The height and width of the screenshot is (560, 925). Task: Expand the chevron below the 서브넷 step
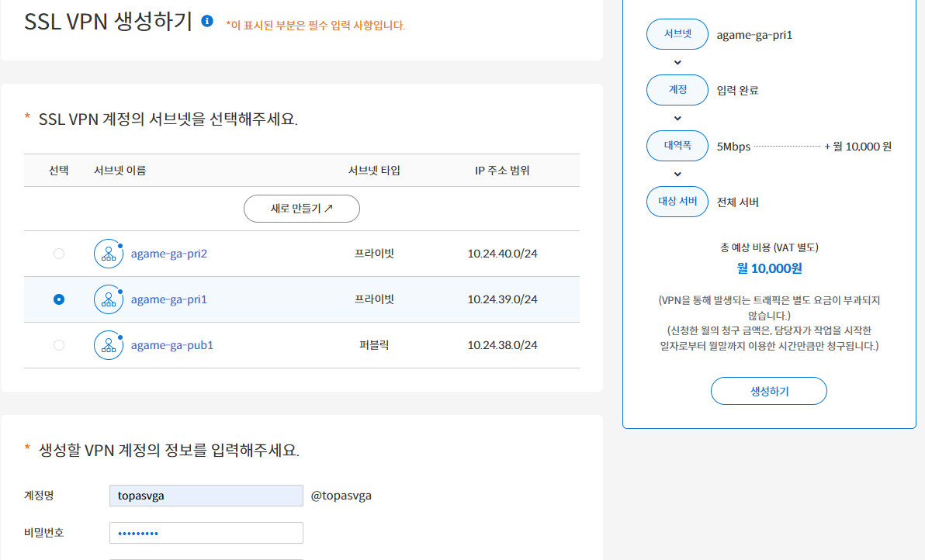point(677,62)
